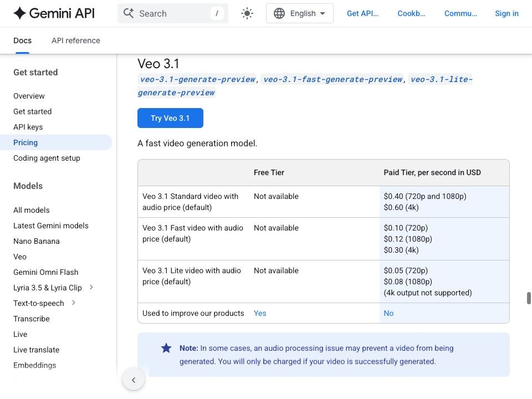Viewport: 532px width, 399px height.
Task: Click Sign in
Action: coord(507,13)
